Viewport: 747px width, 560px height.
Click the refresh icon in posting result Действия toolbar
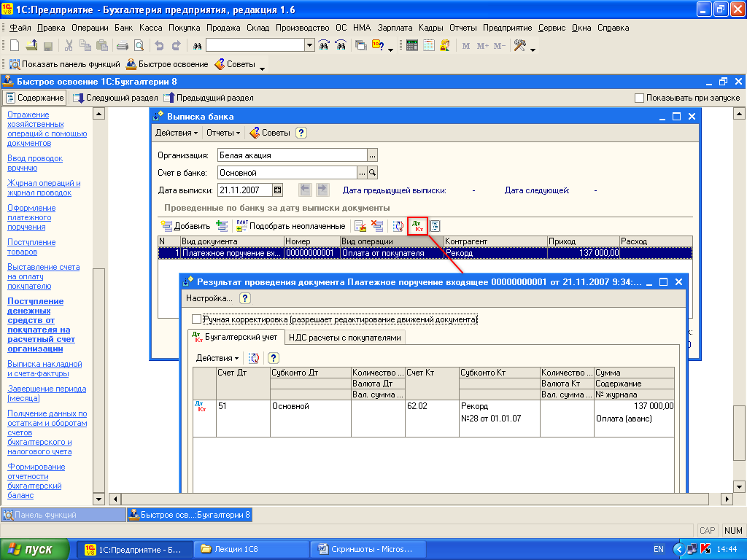255,358
